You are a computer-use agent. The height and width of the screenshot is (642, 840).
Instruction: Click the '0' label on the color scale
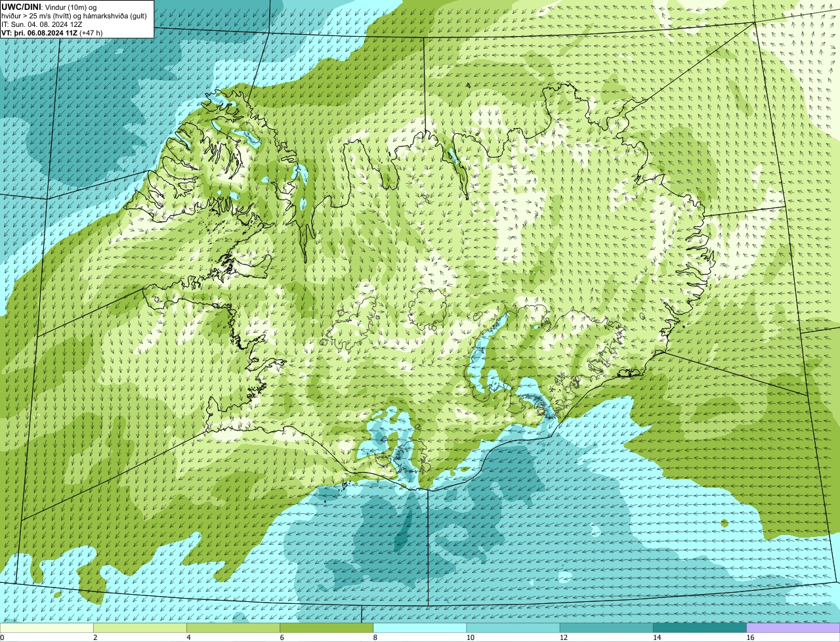tap(2, 637)
